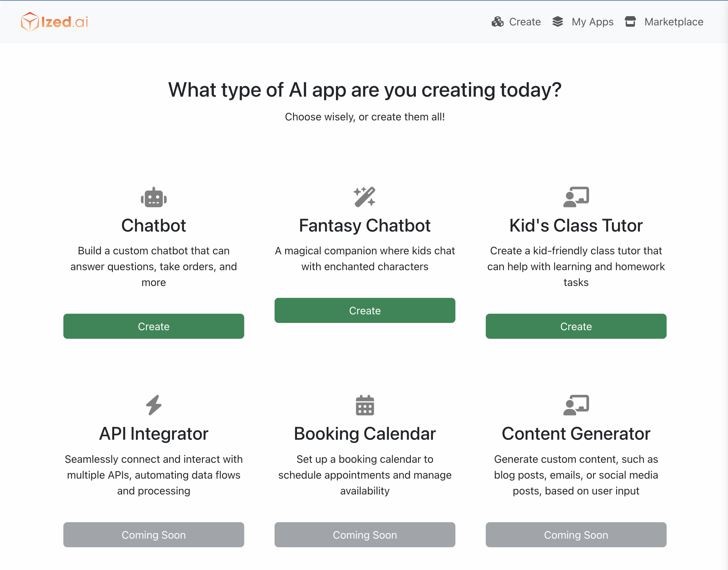
Task: Click the Ized.ai brand name text
Action: click(64, 22)
